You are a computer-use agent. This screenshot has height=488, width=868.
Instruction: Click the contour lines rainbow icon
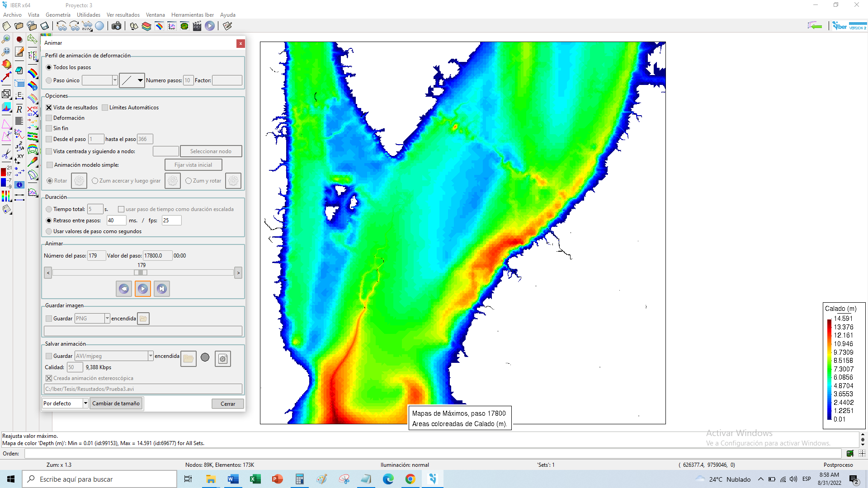pos(33,98)
